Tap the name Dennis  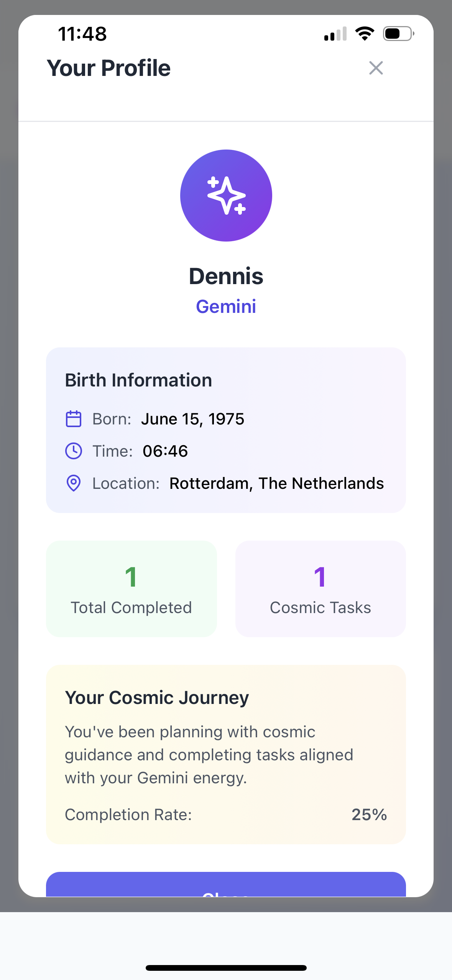coord(226,276)
